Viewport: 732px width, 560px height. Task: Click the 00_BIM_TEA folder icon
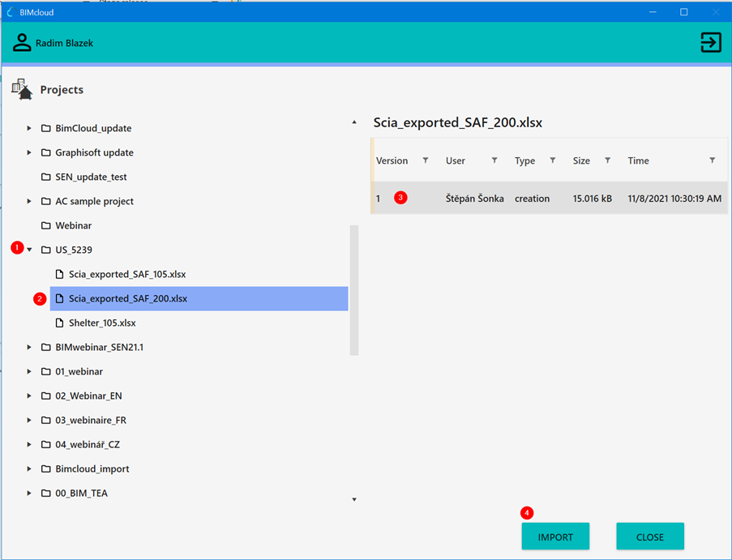click(x=45, y=493)
